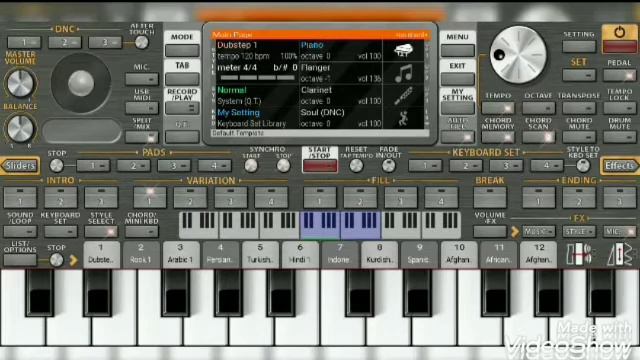The height and width of the screenshot is (360, 640).
Task: Toggle DRUM MUTE
Action: click(619, 137)
